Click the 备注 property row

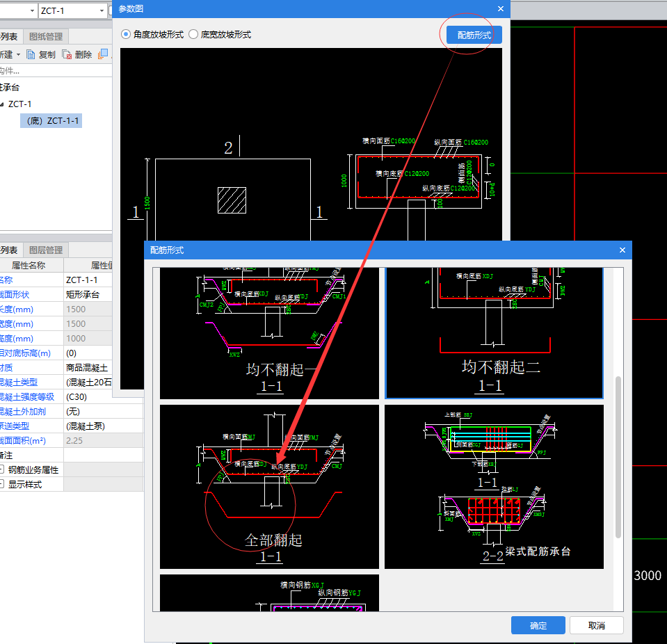72,455
